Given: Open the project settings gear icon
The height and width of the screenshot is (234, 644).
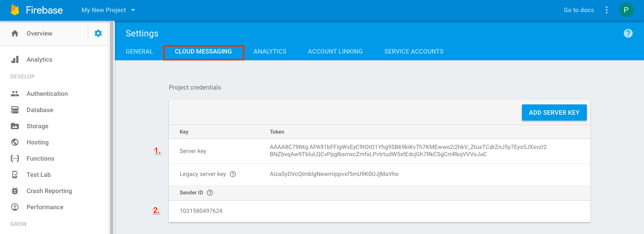Looking at the screenshot, I should click(x=98, y=33).
